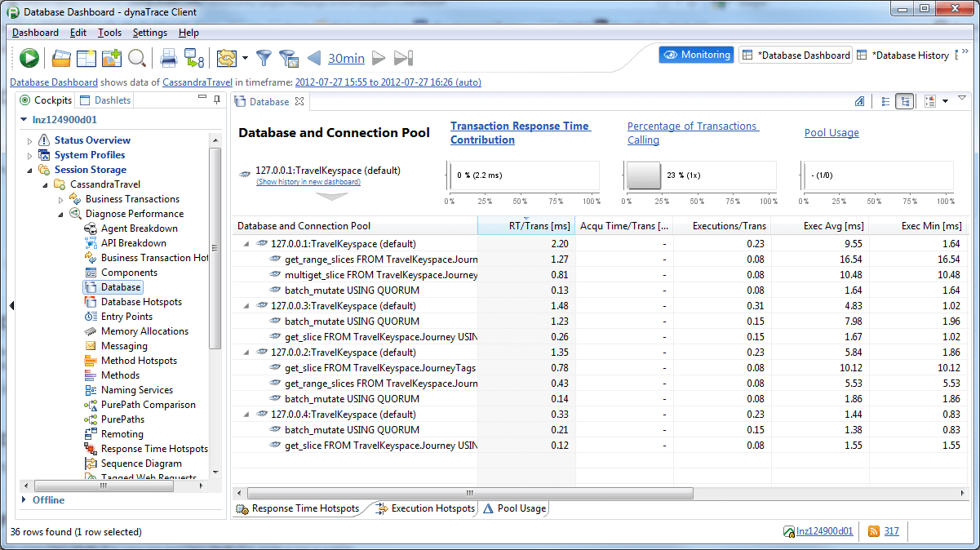This screenshot has width=980, height=550.
Task: Open the refresh button dropdown arrow
Action: tap(243, 58)
